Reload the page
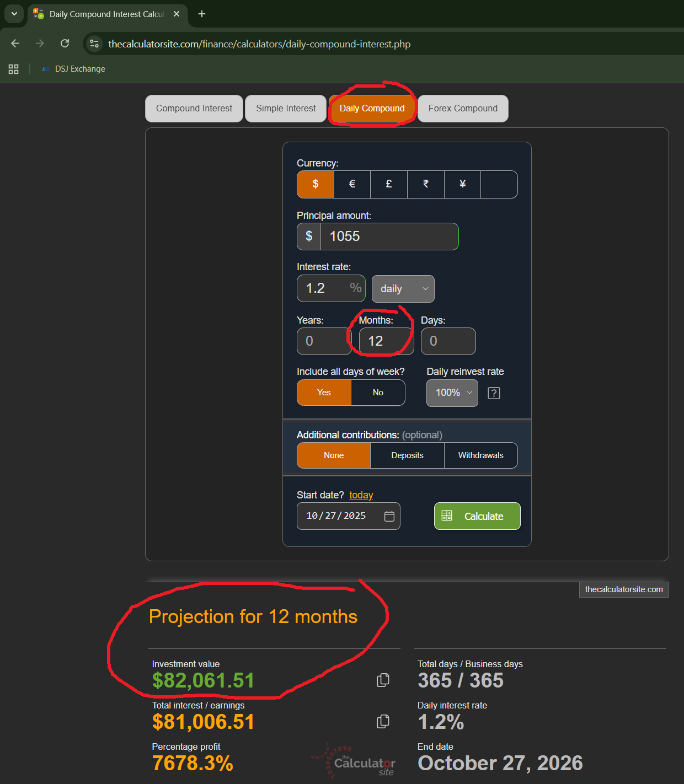 click(x=65, y=44)
